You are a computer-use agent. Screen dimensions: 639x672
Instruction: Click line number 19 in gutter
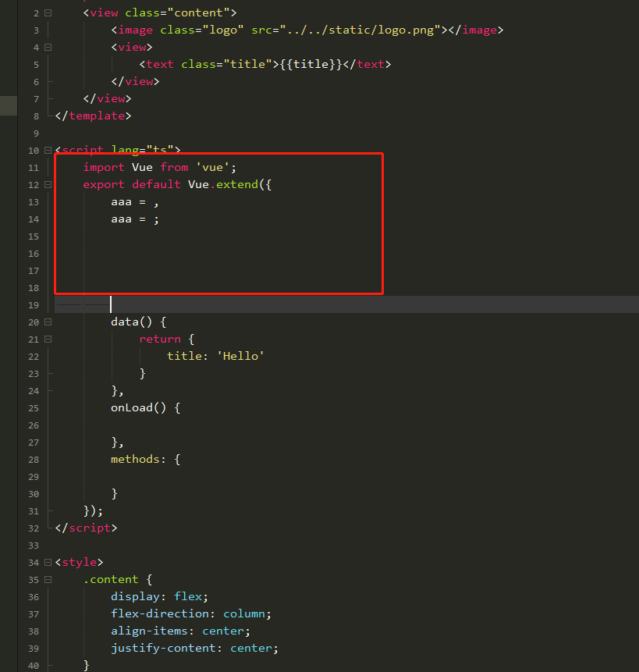[34, 305]
